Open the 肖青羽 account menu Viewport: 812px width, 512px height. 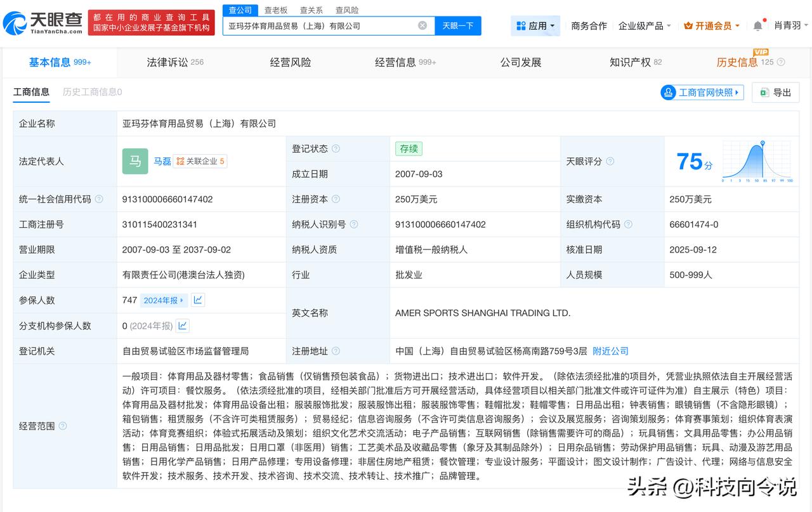791,26
